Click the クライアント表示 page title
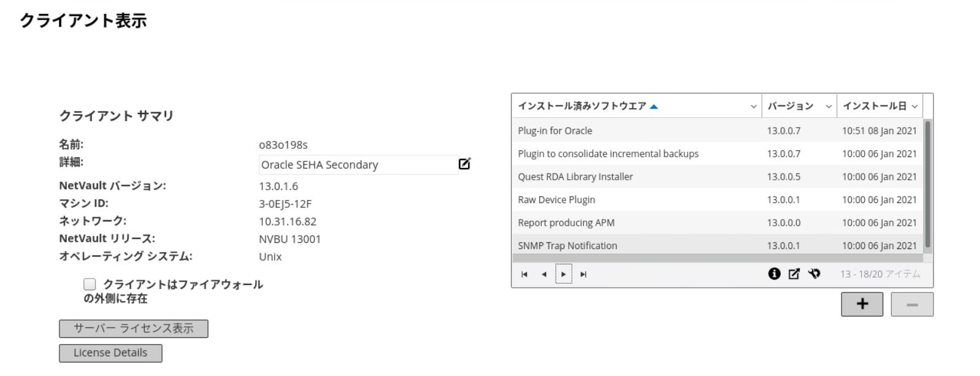This screenshot has height=376, width=980. click(x=83, y=21)
